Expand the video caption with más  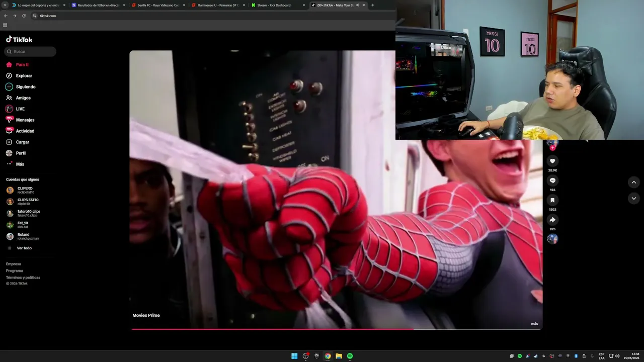(x=534, y=324)
